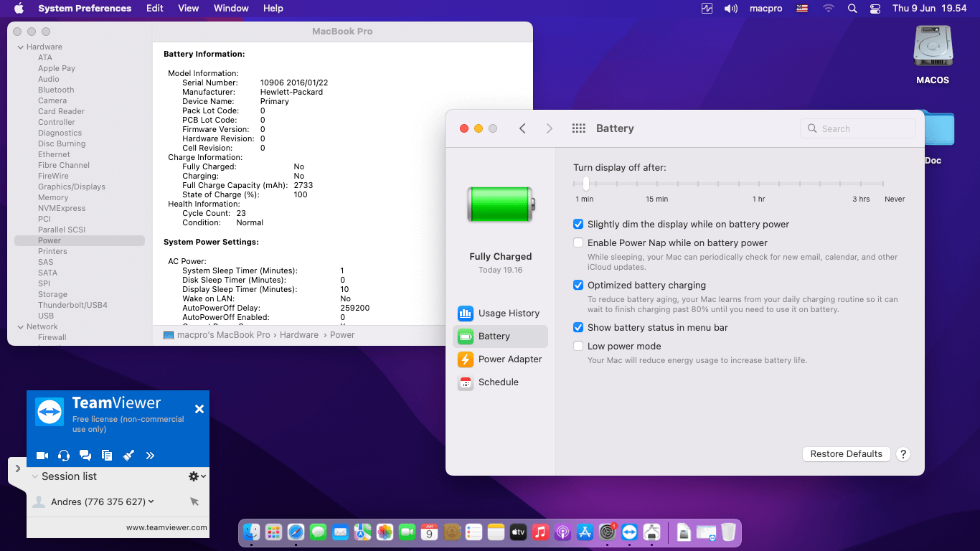Select Power in System Information sidebar
This screenshot has height=551, width=980.
point(80,240)
